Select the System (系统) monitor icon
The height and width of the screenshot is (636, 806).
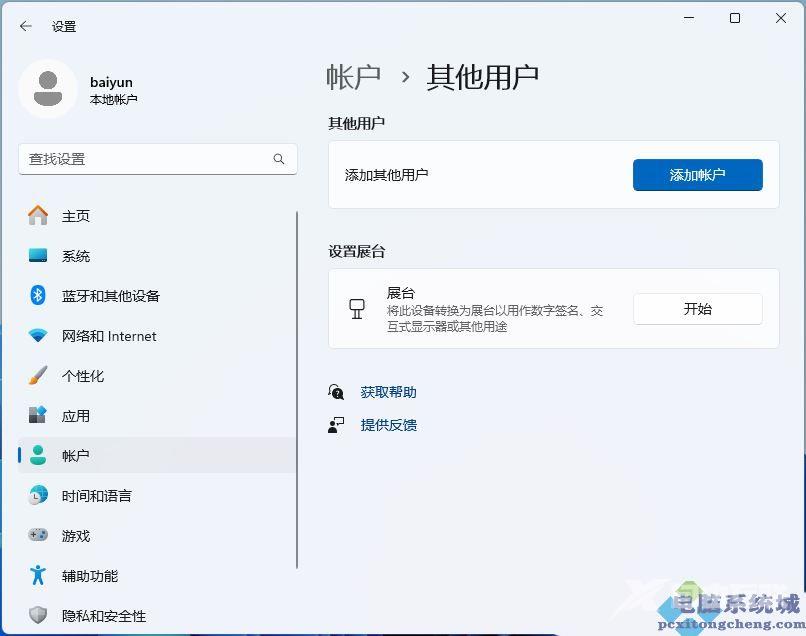pyautogui.click(x=38, y=256)
